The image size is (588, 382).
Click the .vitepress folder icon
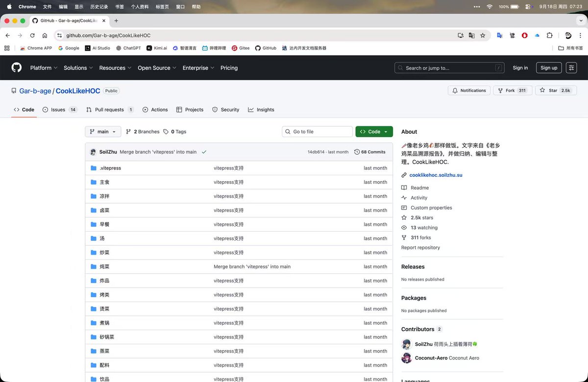coord(94,167)
